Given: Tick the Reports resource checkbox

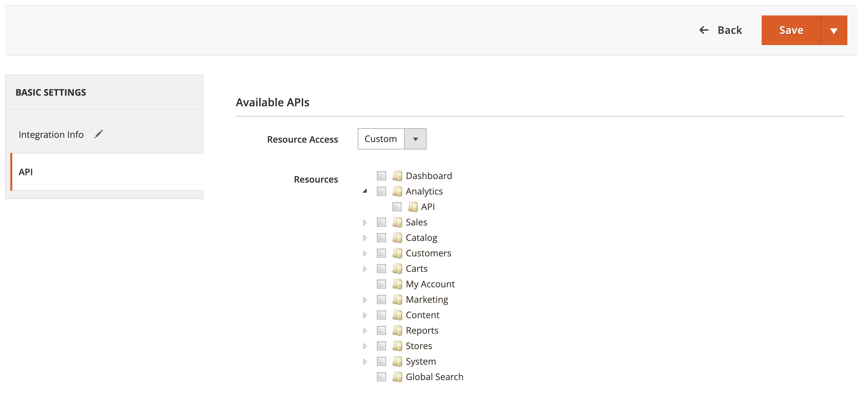Looking at the screenshot, I should (381, 330).
